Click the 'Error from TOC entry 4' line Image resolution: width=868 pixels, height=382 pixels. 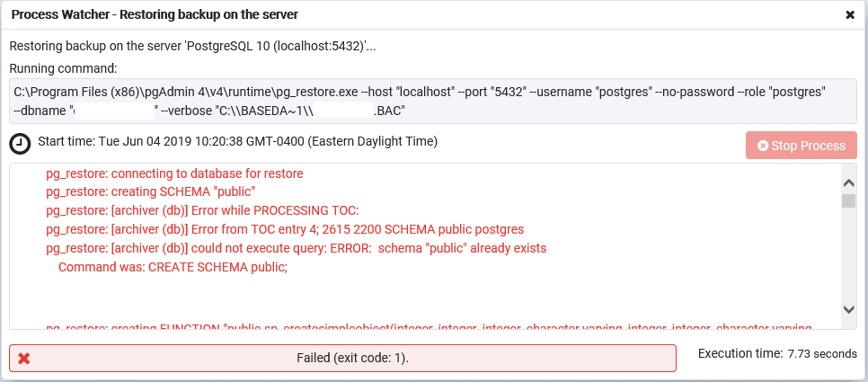pos(284,229)
